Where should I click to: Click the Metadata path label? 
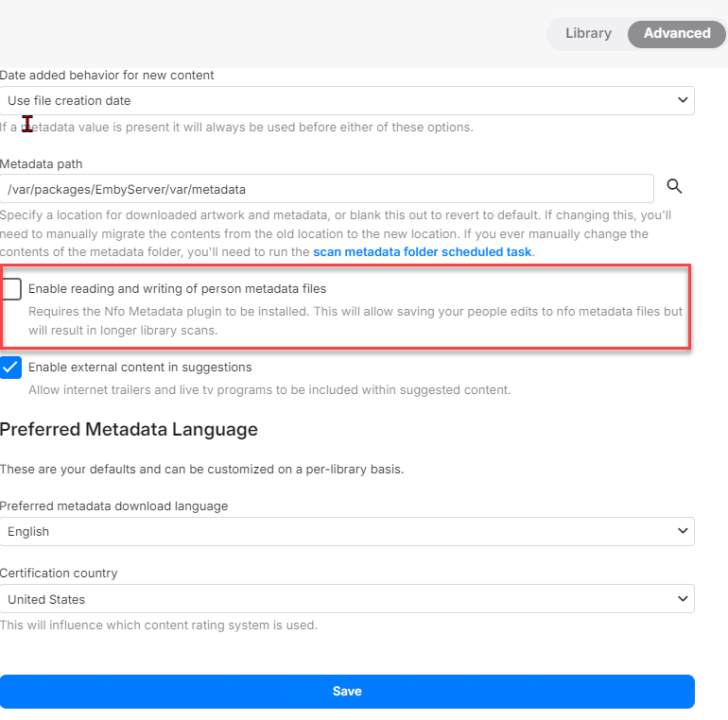[41, 164]
